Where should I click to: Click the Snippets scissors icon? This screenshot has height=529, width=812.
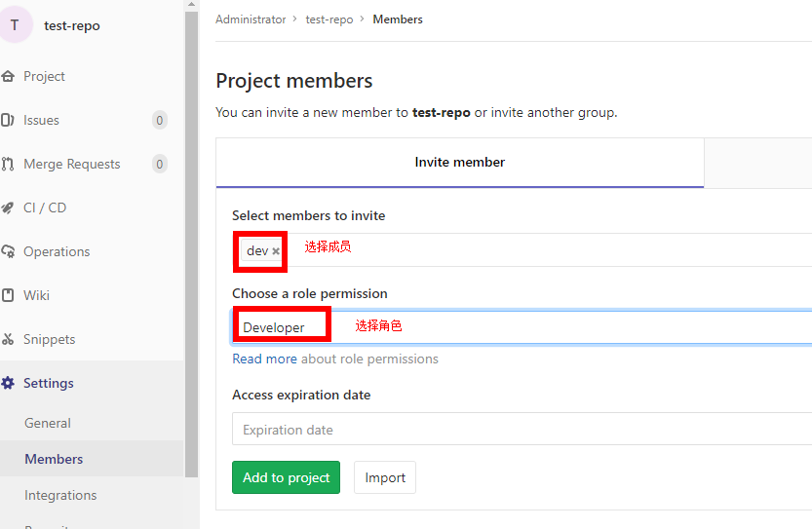pos(7,340)
